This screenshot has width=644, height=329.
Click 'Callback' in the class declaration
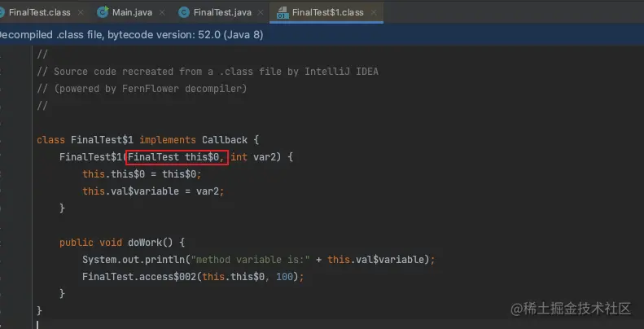224,140
